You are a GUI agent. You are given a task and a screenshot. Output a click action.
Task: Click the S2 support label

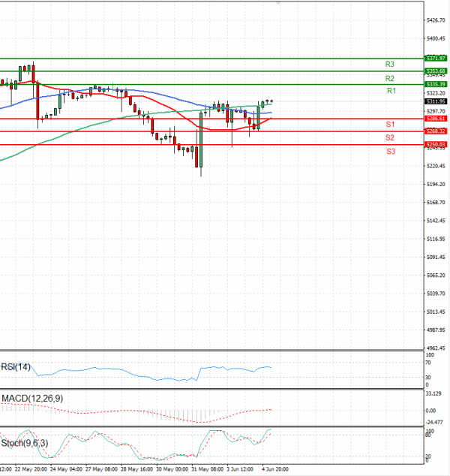(390, 138)
